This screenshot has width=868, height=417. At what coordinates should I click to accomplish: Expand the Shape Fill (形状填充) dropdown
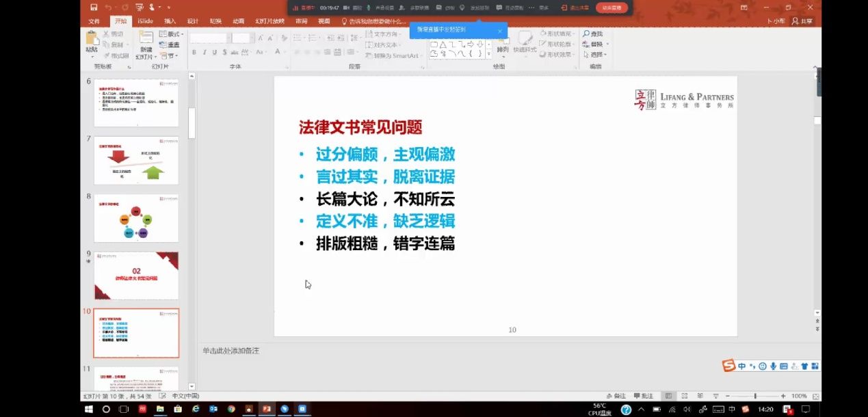pos(557,33)
